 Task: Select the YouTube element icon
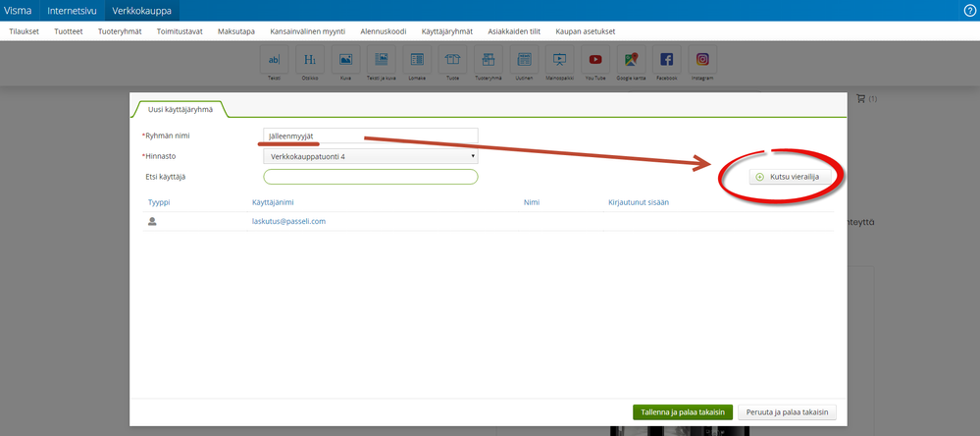coord(595,60)
